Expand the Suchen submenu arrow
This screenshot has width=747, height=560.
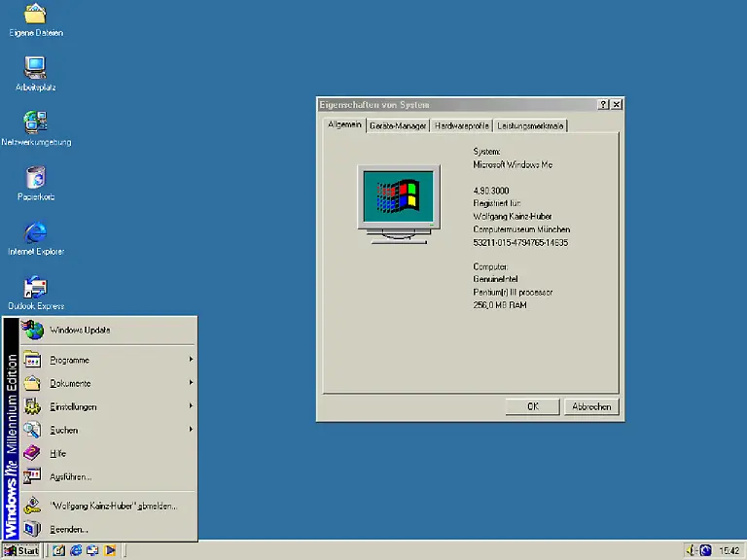point(191,429)
